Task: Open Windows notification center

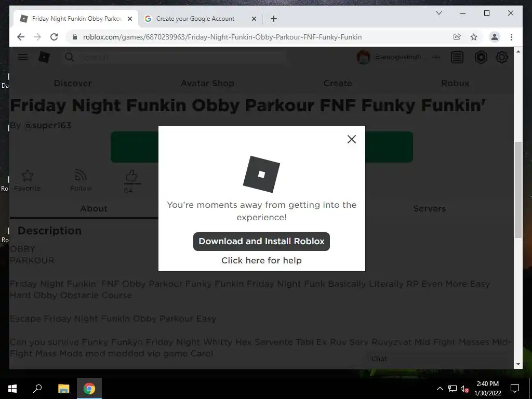Action: point(515,389)
